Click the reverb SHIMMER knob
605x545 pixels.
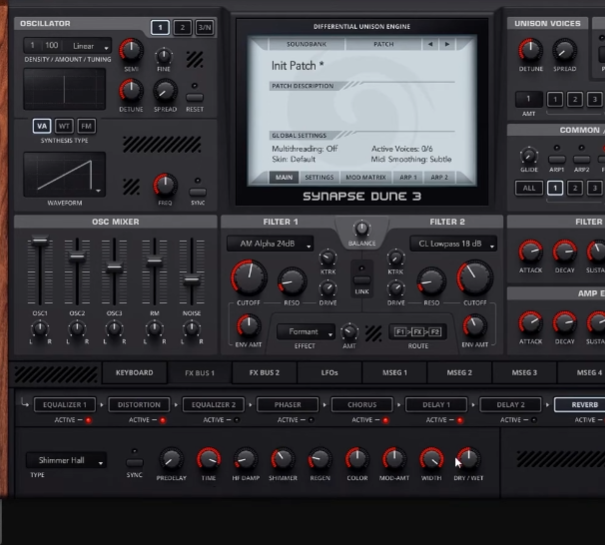tap(283, 460)
